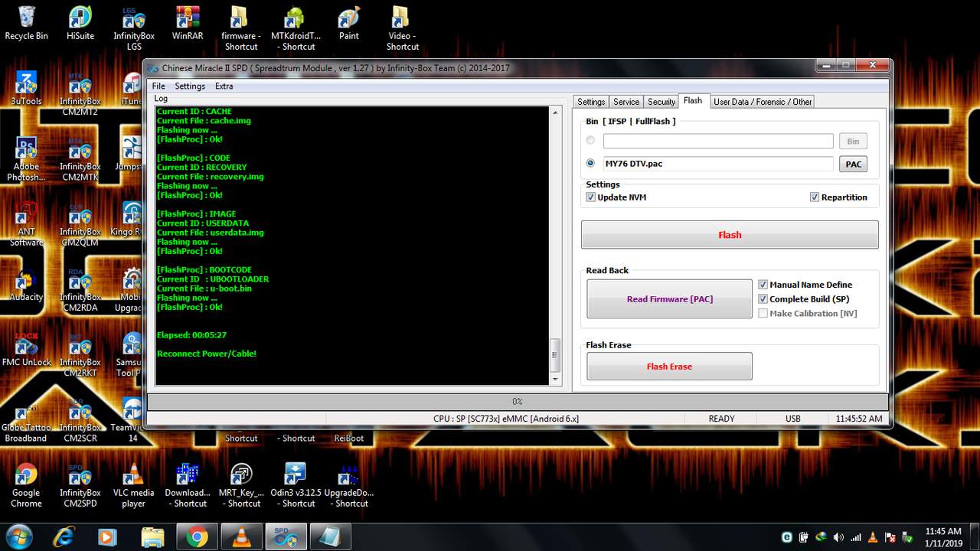This screenshot has height=551, width=980.
Task: Open the Extra menu
Action: click(x=224, y=86)
